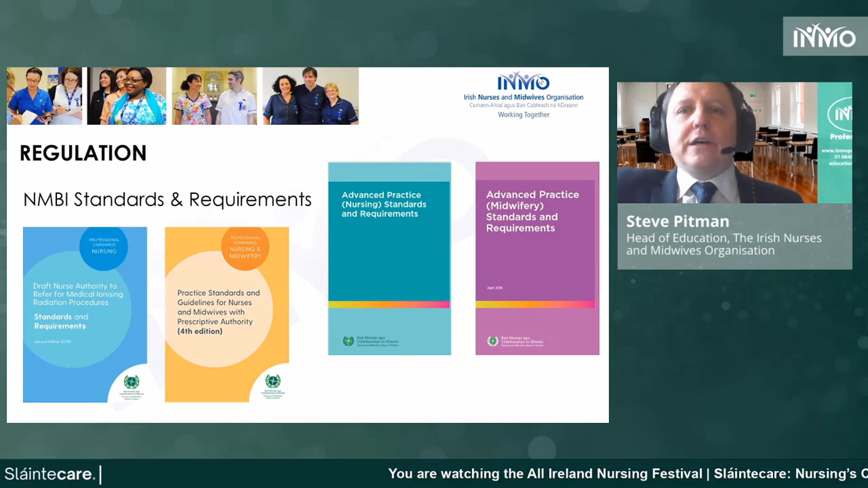Click NMBI emblem on teal Advanced Practice cover
The width and height of the screenshot is (868, 488).
(x=348, y=341)
